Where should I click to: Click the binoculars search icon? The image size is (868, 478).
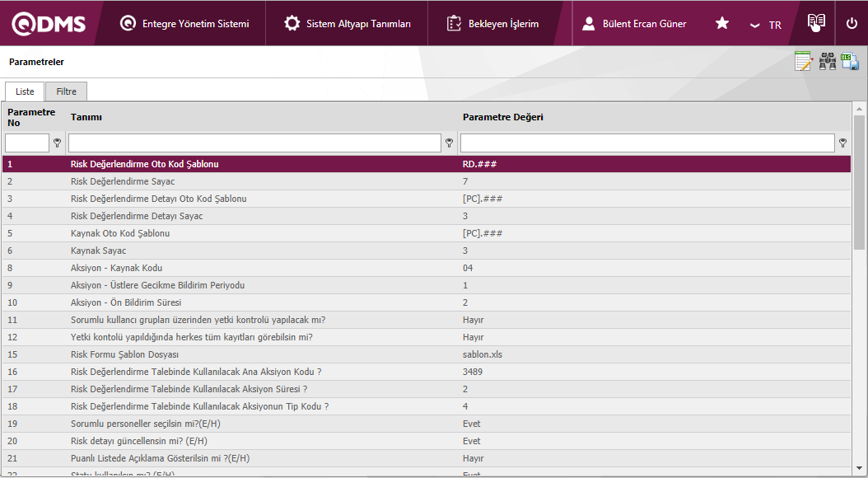tap(827, 62)
